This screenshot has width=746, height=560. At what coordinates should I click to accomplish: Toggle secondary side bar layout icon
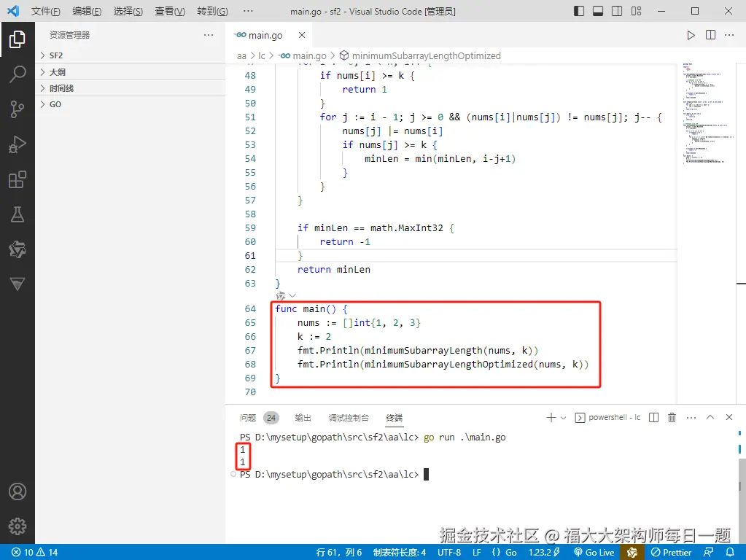(617, 11)
